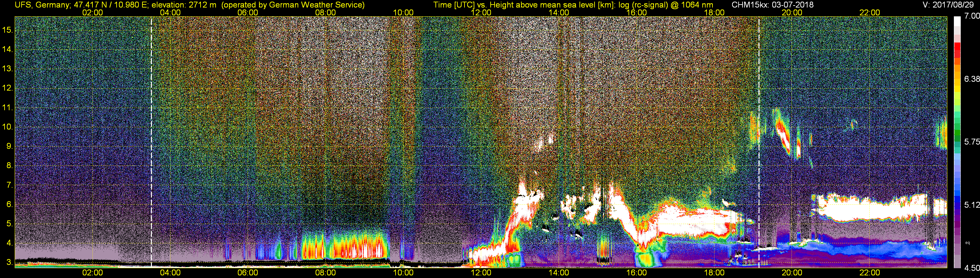Click the '12.' height axis label
The image size is (980, 278).
[x=8, y=88]
